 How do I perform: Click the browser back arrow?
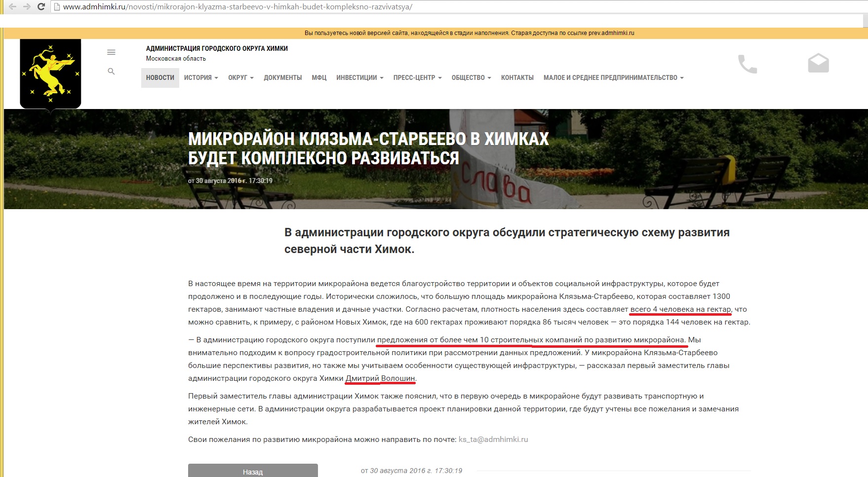[x=12, y=7]
